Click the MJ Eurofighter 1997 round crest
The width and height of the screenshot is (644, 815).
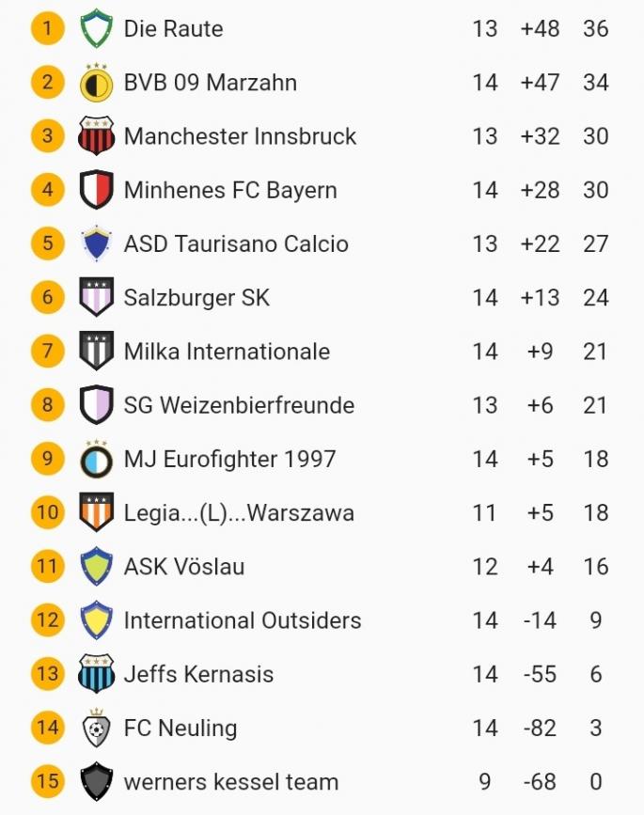[x=96, y=459]
